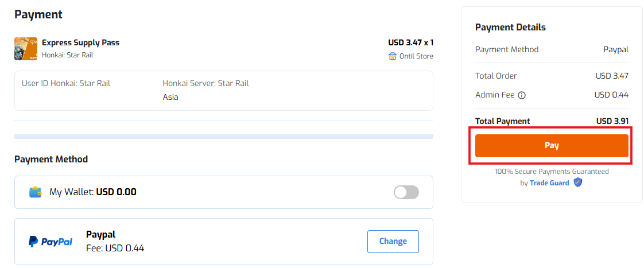The height and width of the screenshot is (268, 644).
Task: Click the Total Payment amount USD 3.91
Action: pyautogui.click(x=612, y=121)
